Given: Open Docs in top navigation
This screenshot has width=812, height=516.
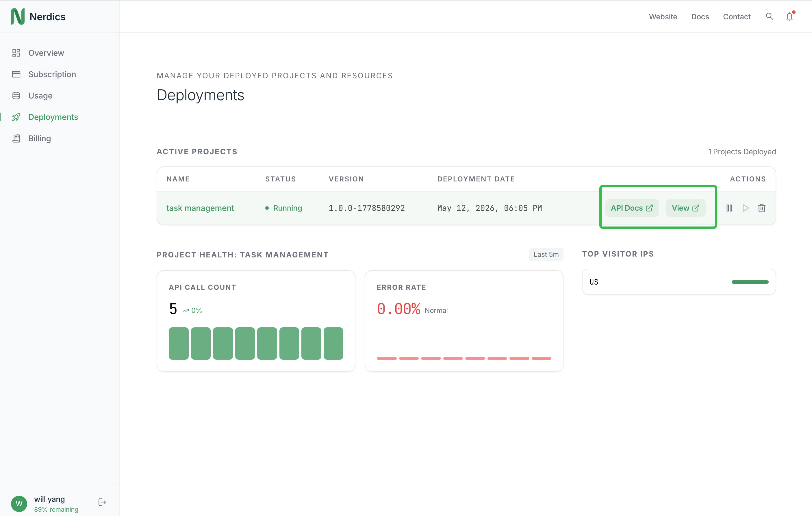Looking at the screenshot, I should coord(700,16).
